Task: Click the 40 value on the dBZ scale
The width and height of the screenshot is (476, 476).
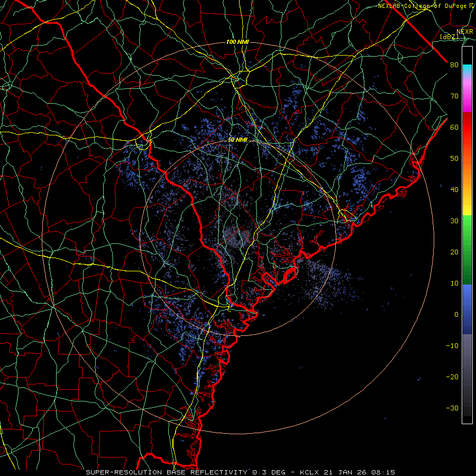Action: 454,190
